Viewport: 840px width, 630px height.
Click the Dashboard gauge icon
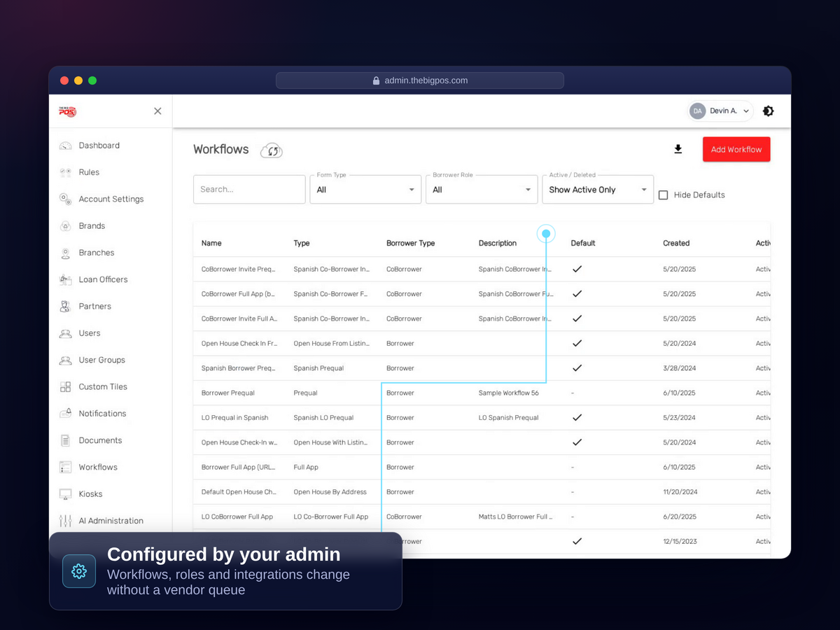pyautogui.click(x=66, y=146)
